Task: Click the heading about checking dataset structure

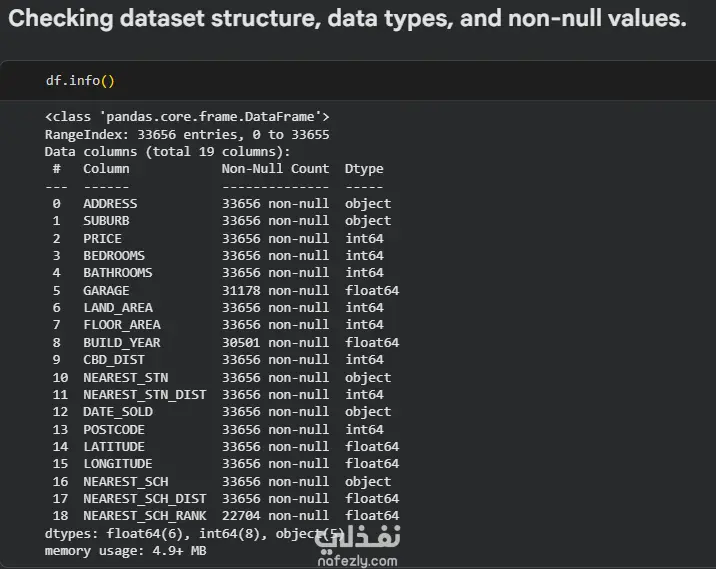Action: (x=347, y=19)
